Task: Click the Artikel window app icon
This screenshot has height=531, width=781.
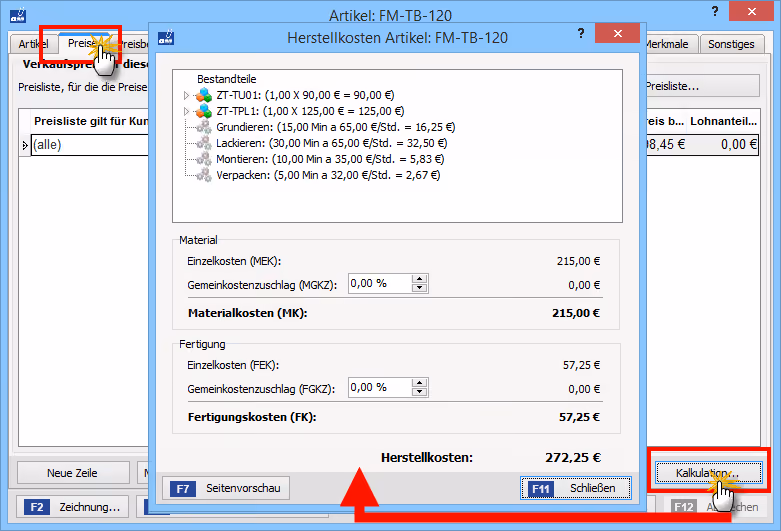Action: tap(18, 15)
